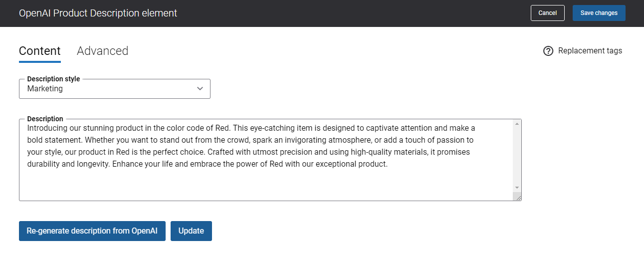The height and width of the screenshot is (255, 644).
Task: Re-generate description from OpenAI
Action: pos(92,231)
